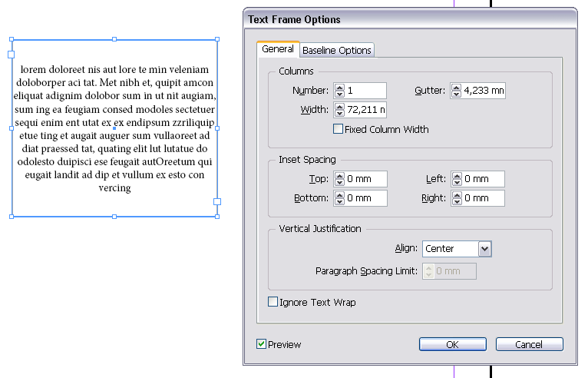The height and width of the screenshot is (378, 588).
Task: Open the Baseline Options tab
Action: point(336,50)
